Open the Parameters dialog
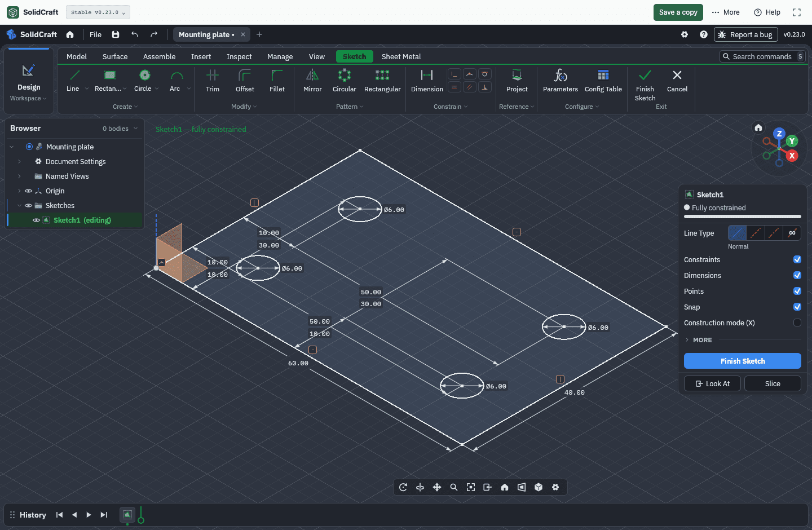 point(561,80)
